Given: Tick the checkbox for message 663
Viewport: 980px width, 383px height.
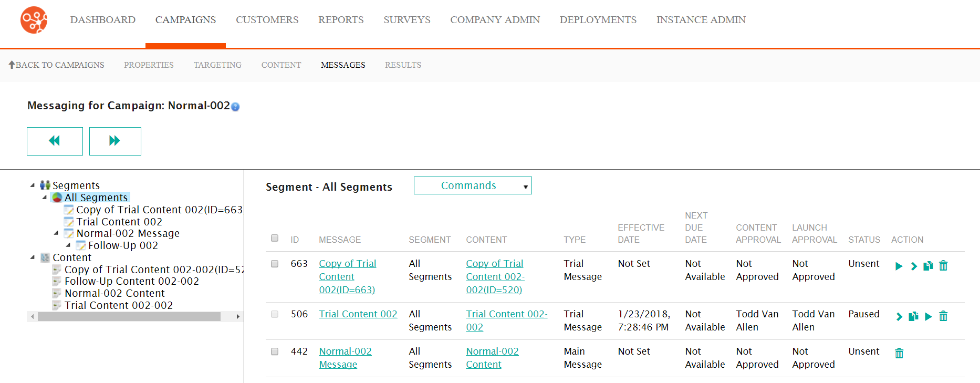Looking at the screenshot, I should 275,264.
